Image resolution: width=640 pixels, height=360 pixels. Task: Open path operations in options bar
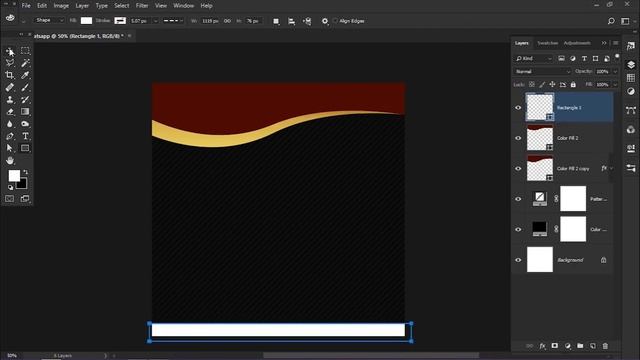276,21
